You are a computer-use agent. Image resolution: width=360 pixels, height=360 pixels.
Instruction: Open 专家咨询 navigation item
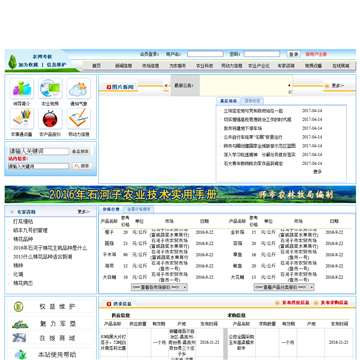coord(286,66)
